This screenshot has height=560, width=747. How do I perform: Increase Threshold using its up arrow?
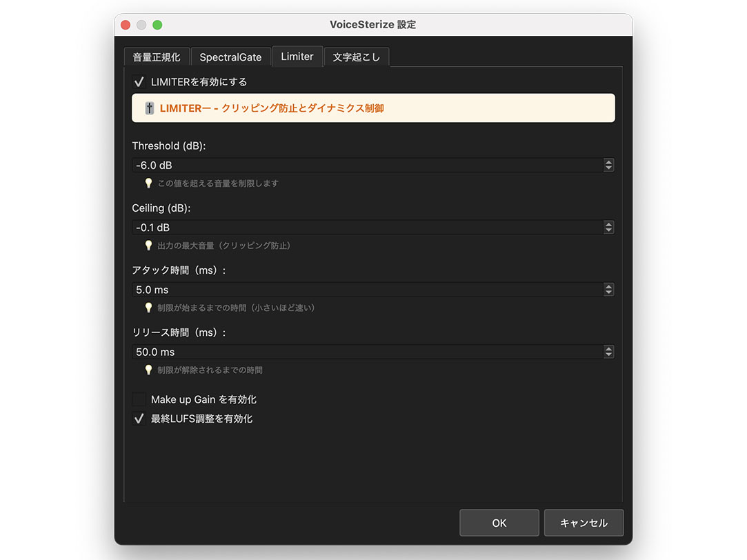pyautogui.click(x=608, y=162)
